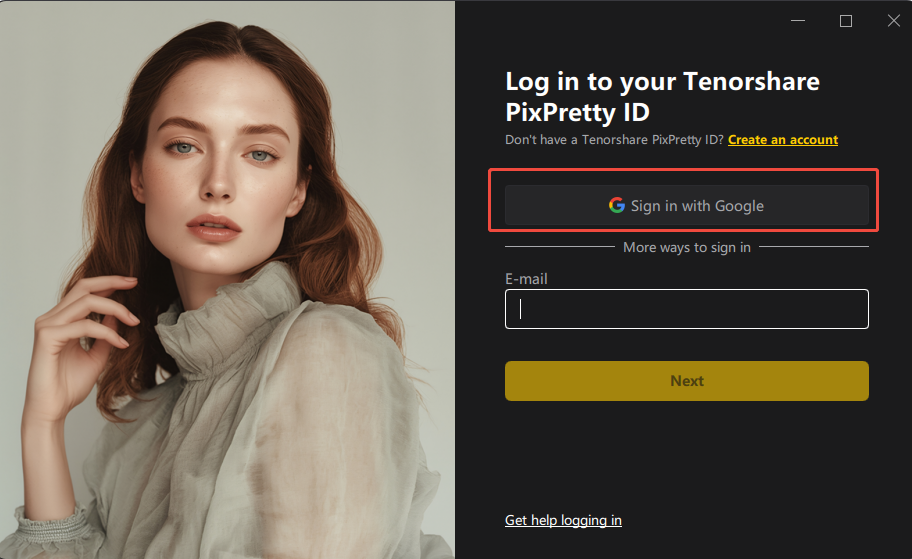Click the divider line left of "More ways"
Viewport: 912px width, 559px height.
pos(558,246)
